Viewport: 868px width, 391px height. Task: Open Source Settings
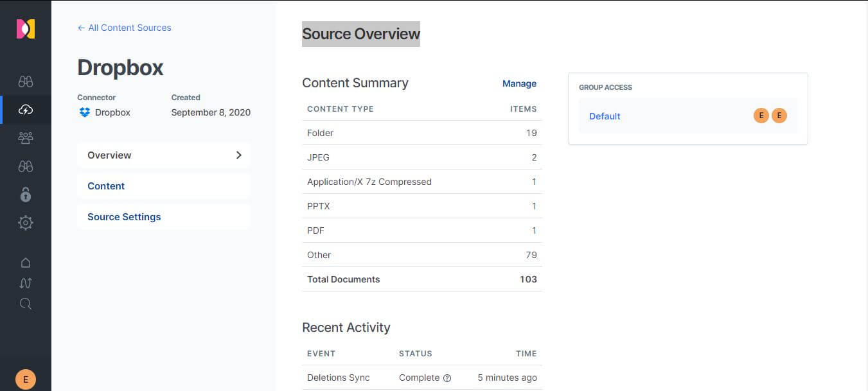124,216
